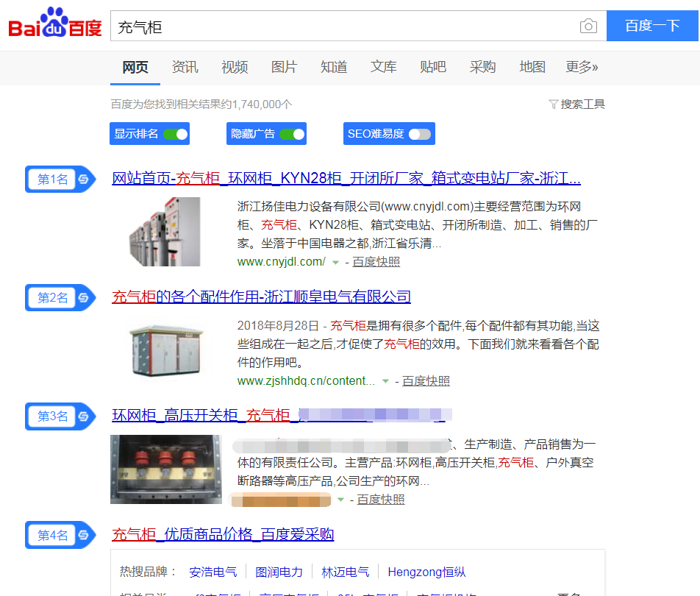700x596 pixels.
Task: Click the search tools funnel icon
Action: pos(553,104)
